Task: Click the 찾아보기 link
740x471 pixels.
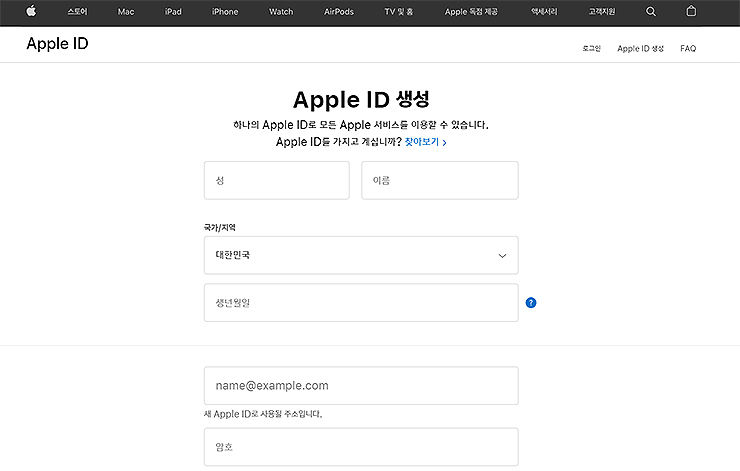Action: 425,142
